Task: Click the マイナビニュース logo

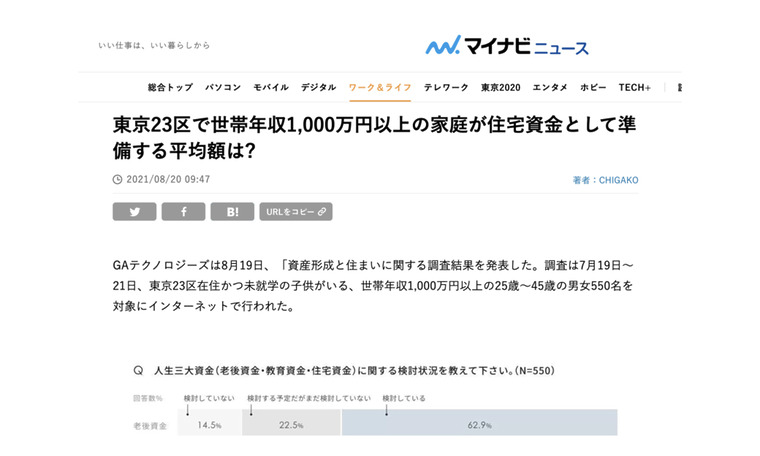Action: tap(507, 46)
